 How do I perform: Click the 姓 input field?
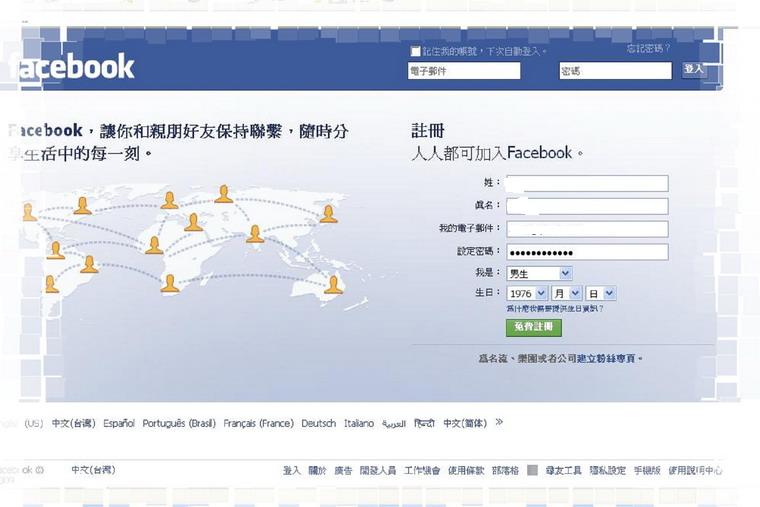[x=587, y=183]
